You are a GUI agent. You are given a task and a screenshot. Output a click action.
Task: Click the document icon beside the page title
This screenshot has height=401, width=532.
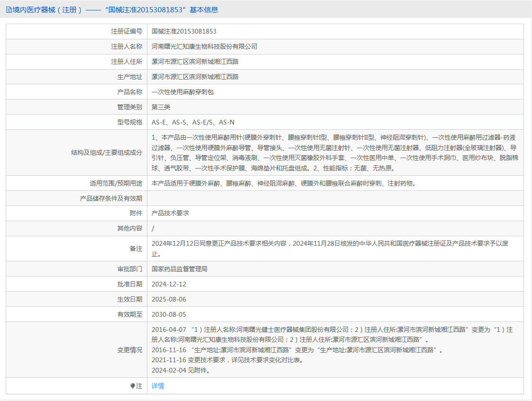9,10
